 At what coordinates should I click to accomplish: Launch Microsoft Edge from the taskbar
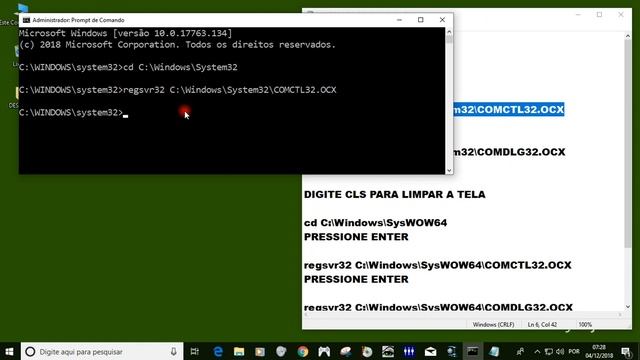[x=218, y=351]
